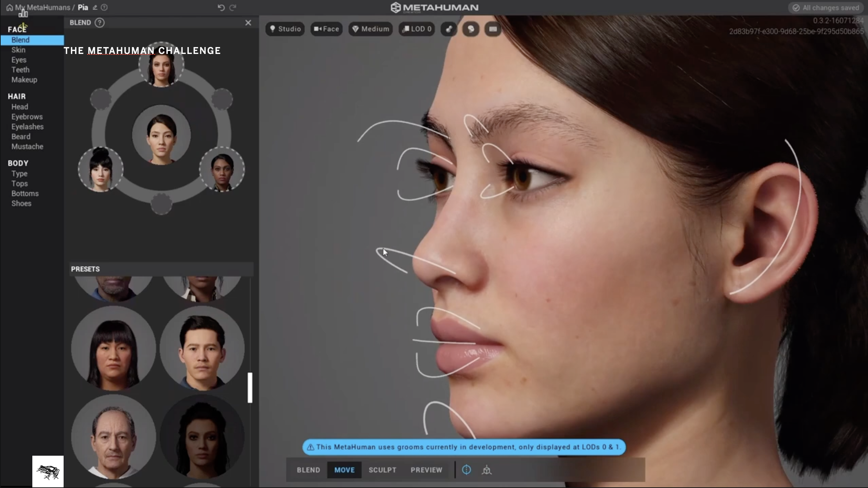Open Bottoms under the Body section
The width and height of the screenshot is (868, 488).
tap(25, 193)
